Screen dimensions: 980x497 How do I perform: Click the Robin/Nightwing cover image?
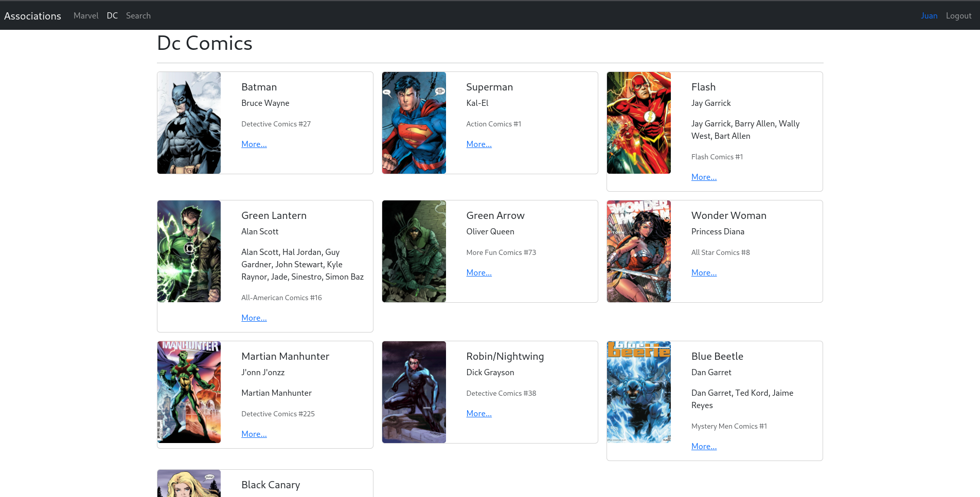pyautogui.click(x=414, y=392)
